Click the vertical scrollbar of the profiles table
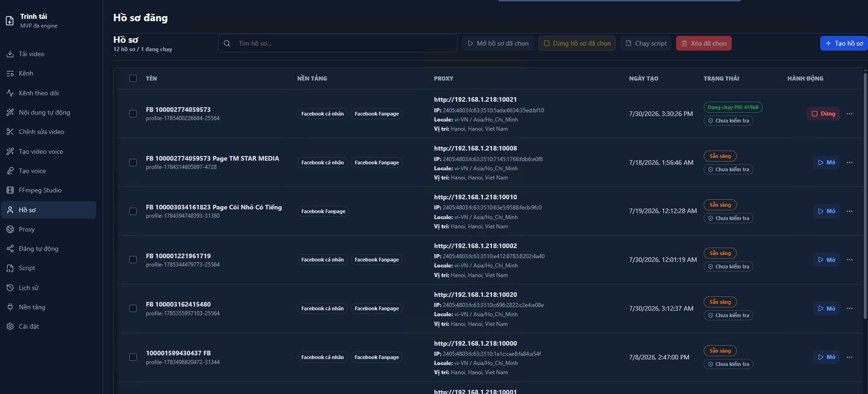 click(865, 195)
